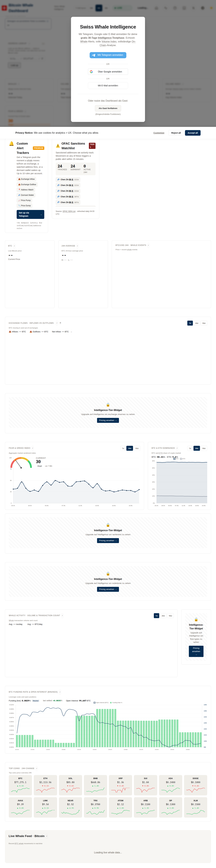This screenshot has width=216, height=868.
Task: Click Set up via Telegram button
Action: (30, 214)
